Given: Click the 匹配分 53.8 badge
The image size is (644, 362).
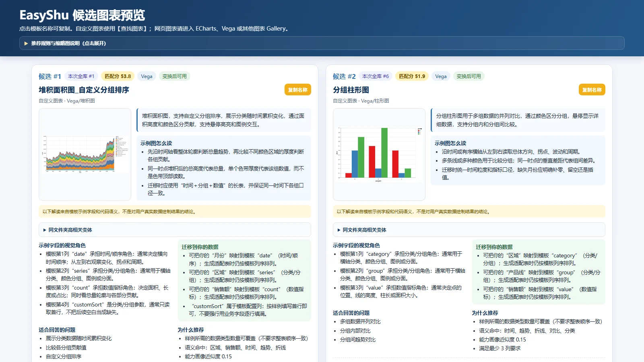Looking at the screenshot, I should pos(118,76).
